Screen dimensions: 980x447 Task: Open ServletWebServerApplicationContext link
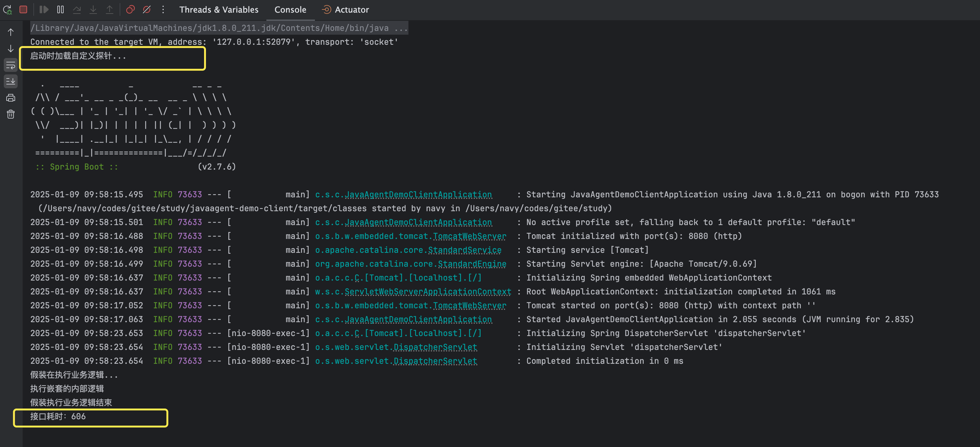tap(428, 292)
